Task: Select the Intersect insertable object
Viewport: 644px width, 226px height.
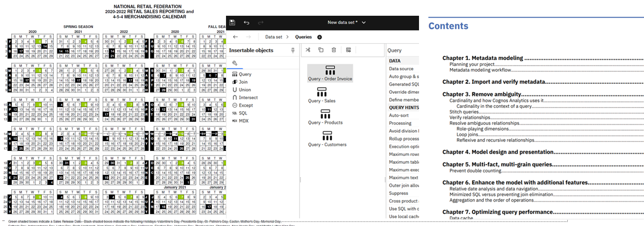Action: click(x=248, y=98)
